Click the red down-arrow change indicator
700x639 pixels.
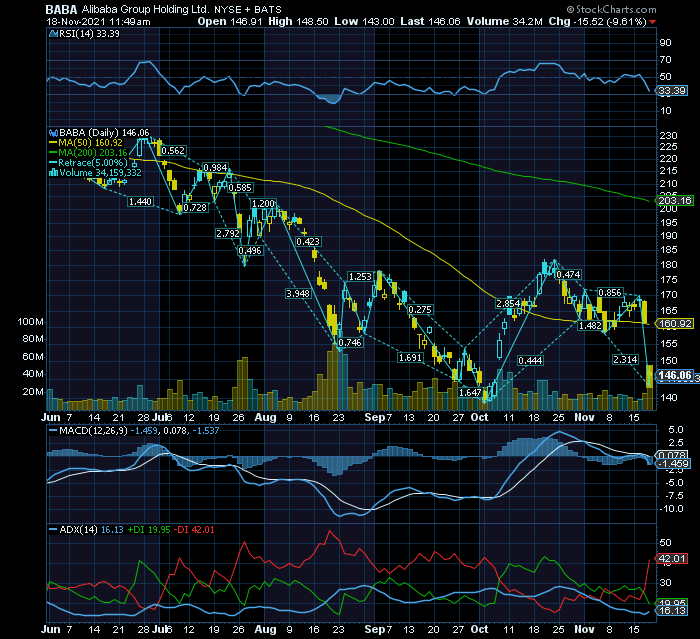[x=653, y=22]
